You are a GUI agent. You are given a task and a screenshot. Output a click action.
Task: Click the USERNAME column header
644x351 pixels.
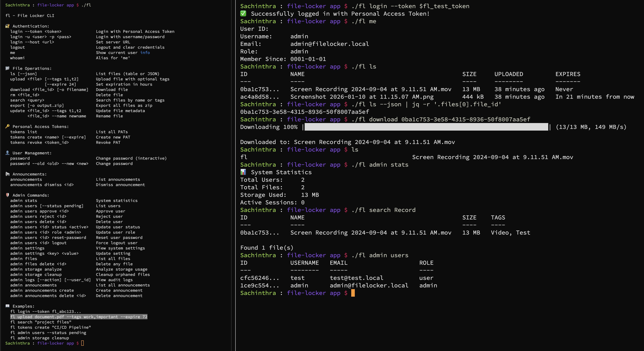coord(304,263)
